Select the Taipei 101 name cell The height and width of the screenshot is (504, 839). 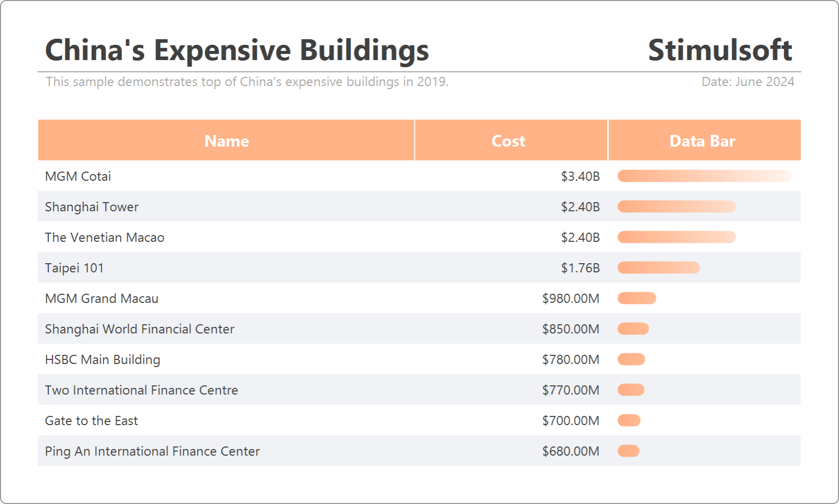[x=74, y=268]
